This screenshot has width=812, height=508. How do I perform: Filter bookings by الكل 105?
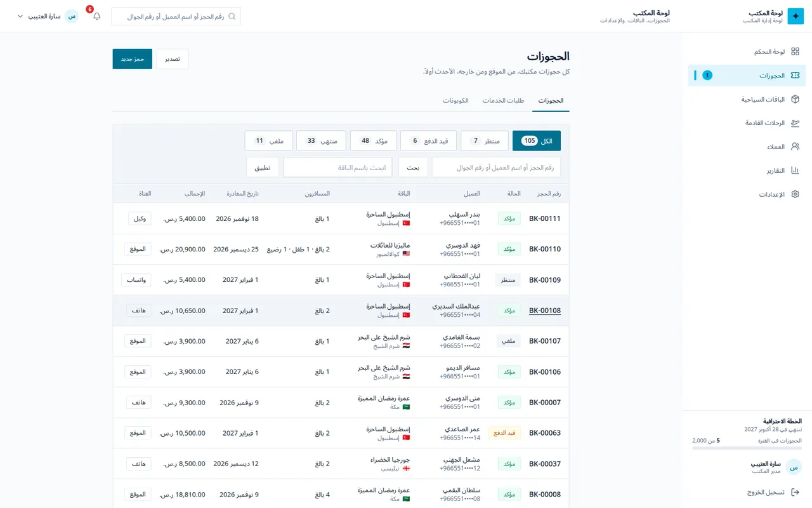(537, 141)
